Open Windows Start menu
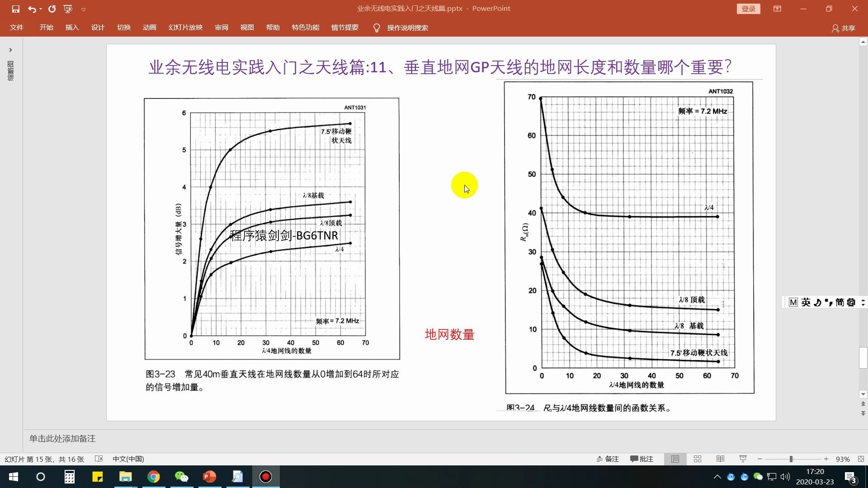 tap(14, 477)
